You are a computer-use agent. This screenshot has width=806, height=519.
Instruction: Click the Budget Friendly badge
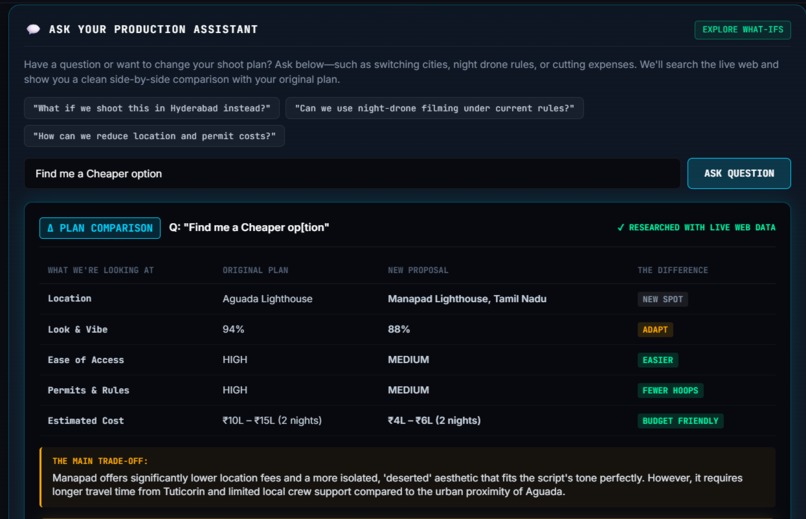(x=680, y=421)
